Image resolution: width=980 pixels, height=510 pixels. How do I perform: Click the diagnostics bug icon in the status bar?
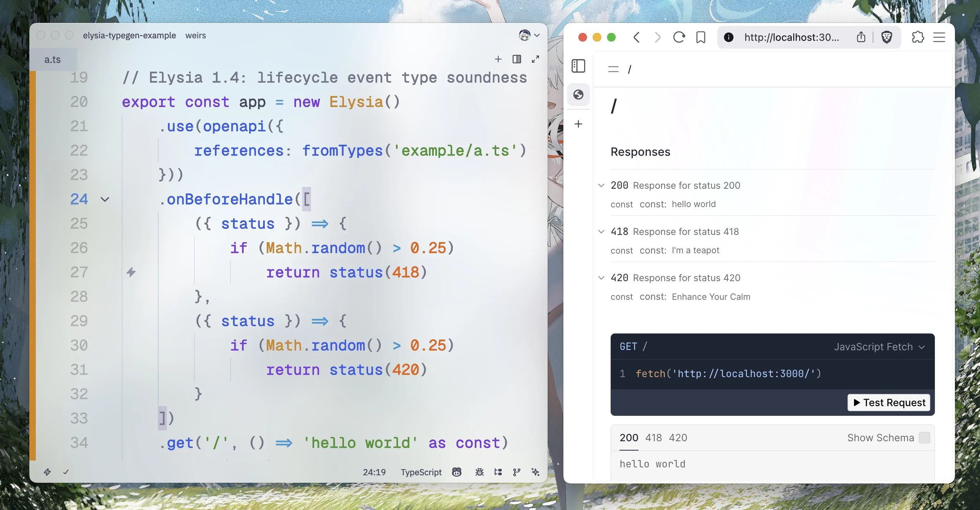click(x=480, y=472)
